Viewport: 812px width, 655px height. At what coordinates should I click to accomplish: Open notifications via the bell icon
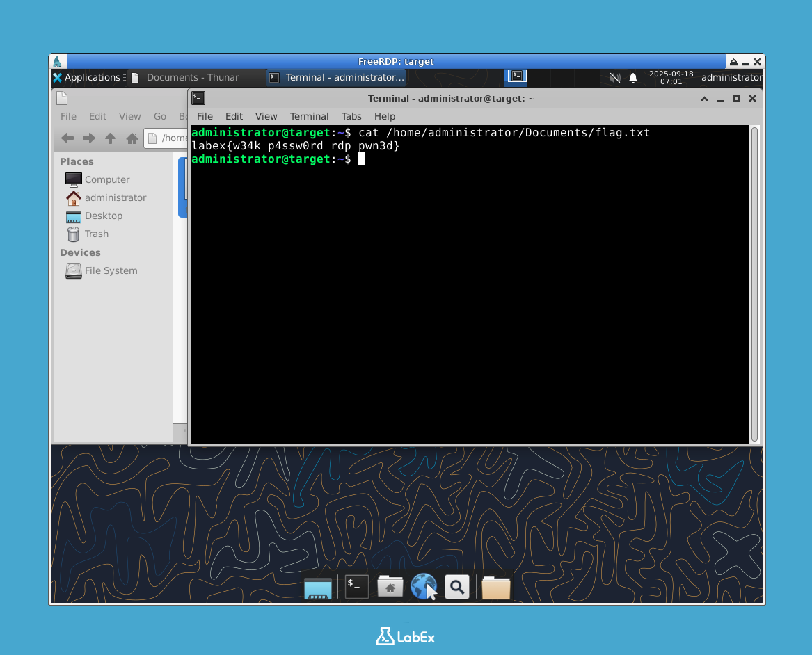pos(633,78)
